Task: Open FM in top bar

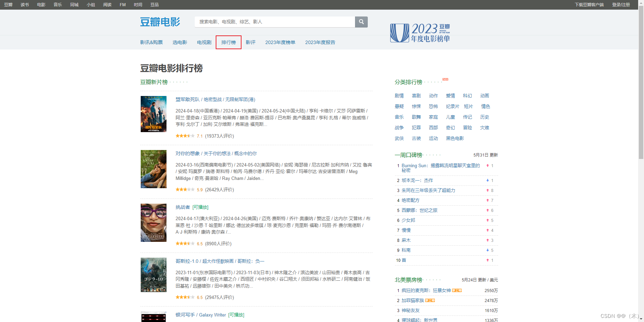Action: pyautogui.click(x=123, y=5)
